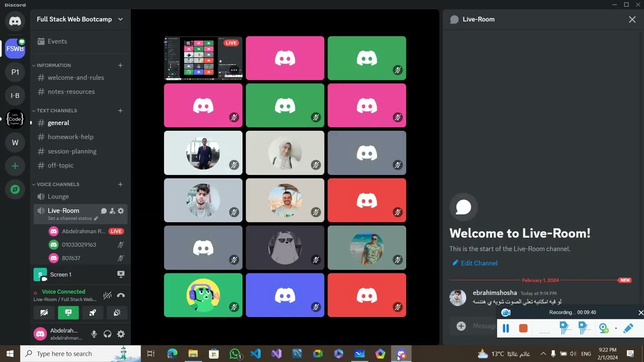The image size is (644, 362).
Task: Open the Full Stack Web Bootcamp server menu
Action: (x=80, y=19)
